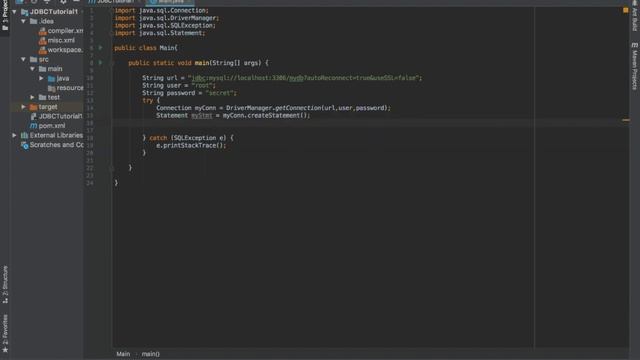
Task: Click the workspace.xml file icon
Action: (x=42, y=50)
